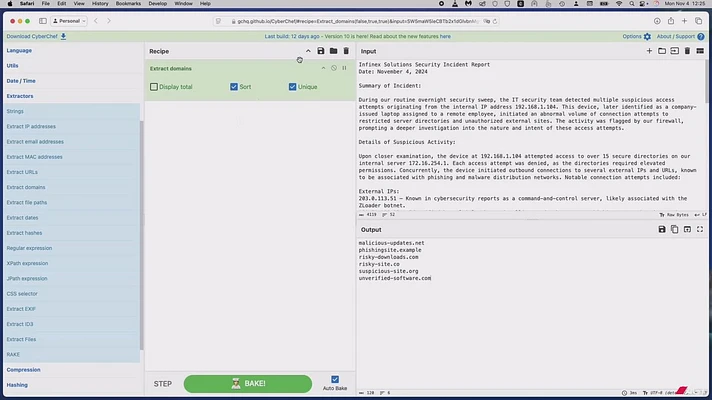Viewport: 712px width, 400px height.
Task: Expand the Hashing category
Action: click(x=17, y=385)
